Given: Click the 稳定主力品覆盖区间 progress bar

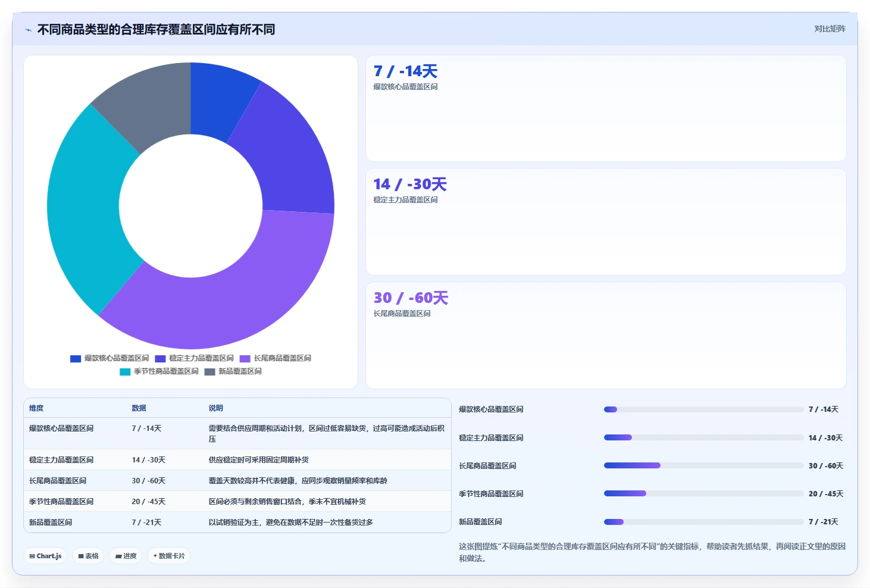Looking at the screenshot, I should [x=703, y=437].
